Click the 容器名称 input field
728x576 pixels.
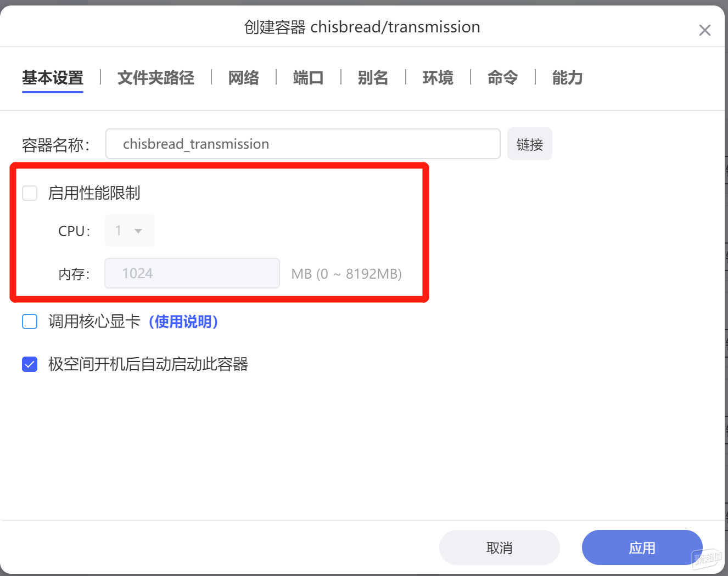(303, 144)
